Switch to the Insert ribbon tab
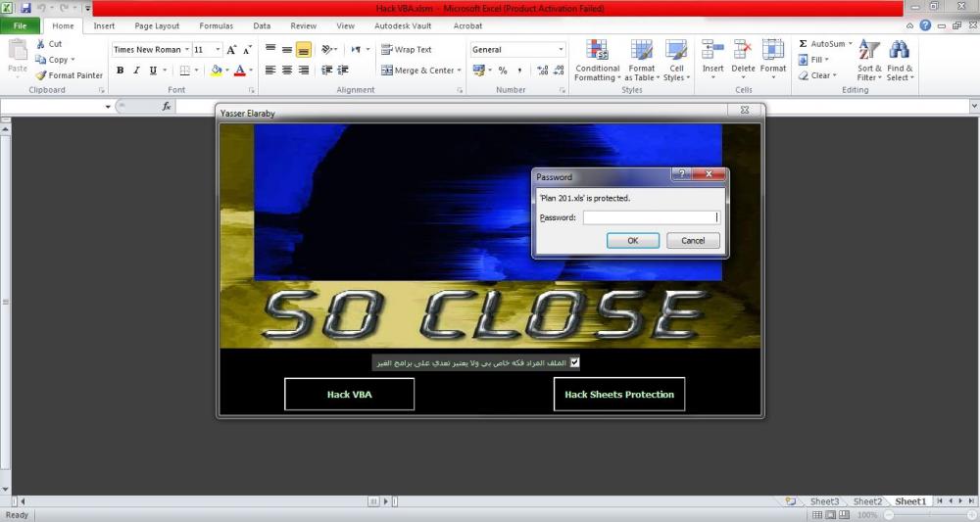Image resolution: width=980 pixels, height=522 pixels. point(104,25)
